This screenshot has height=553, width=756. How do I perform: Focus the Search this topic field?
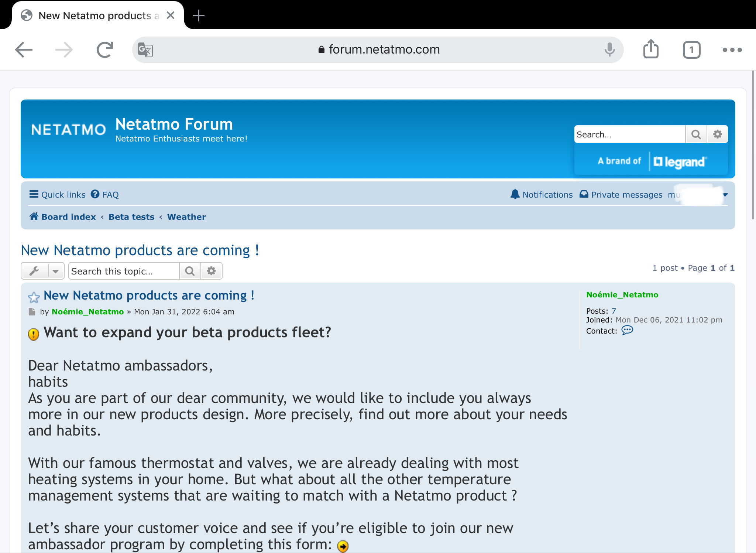point(124,271)
